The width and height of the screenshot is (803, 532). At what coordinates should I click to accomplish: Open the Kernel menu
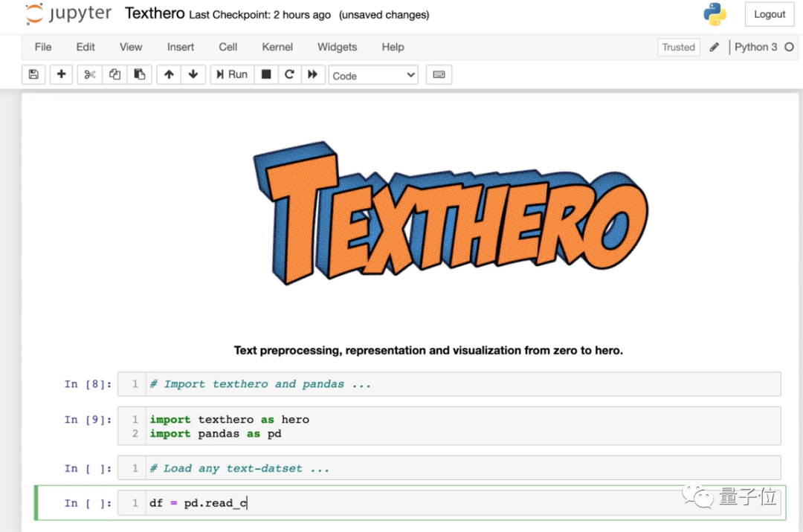(x=277, y=47)
